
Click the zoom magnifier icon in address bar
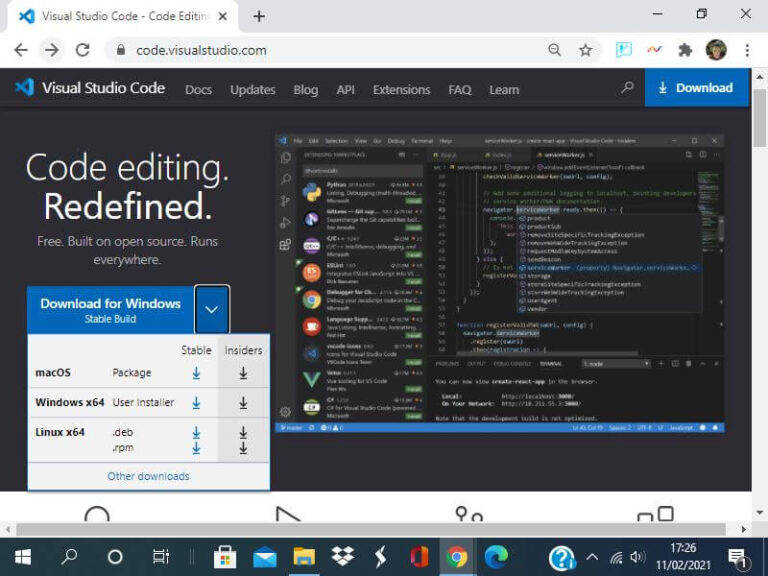[554, 50]
